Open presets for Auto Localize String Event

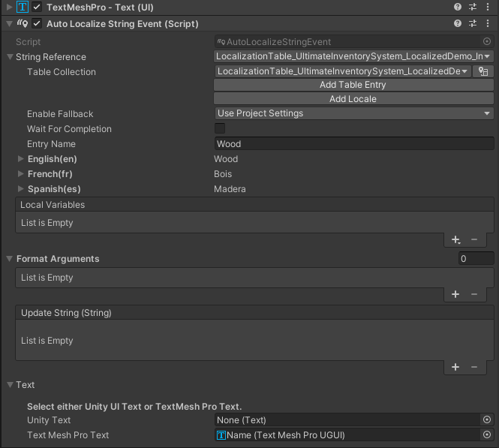(x=473, y=23)
